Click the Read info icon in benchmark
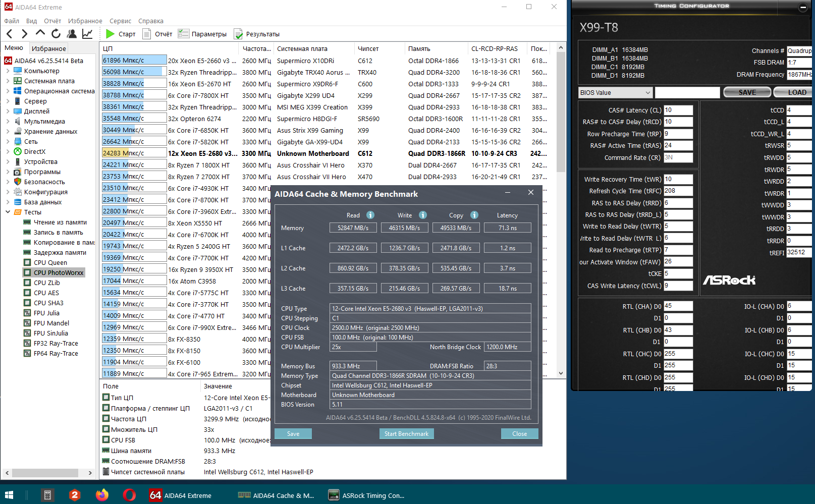 tap(370, 215)
